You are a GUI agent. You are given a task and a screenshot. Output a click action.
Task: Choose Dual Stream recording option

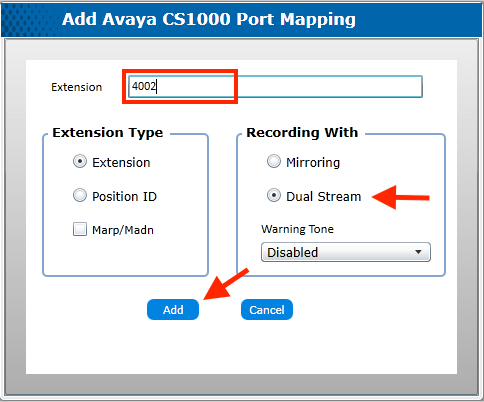pos(274,195)
